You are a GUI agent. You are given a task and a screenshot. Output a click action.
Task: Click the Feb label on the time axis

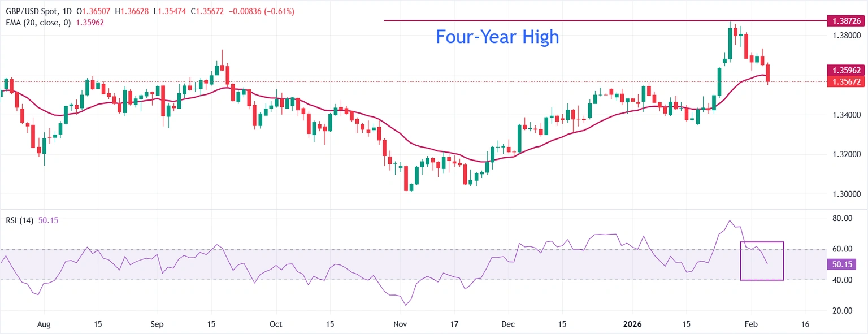(752, 324)
